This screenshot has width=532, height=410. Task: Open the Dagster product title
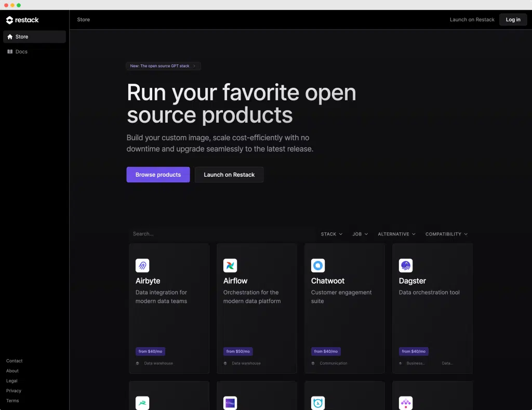pyautogui.click(x=412, y=281)
